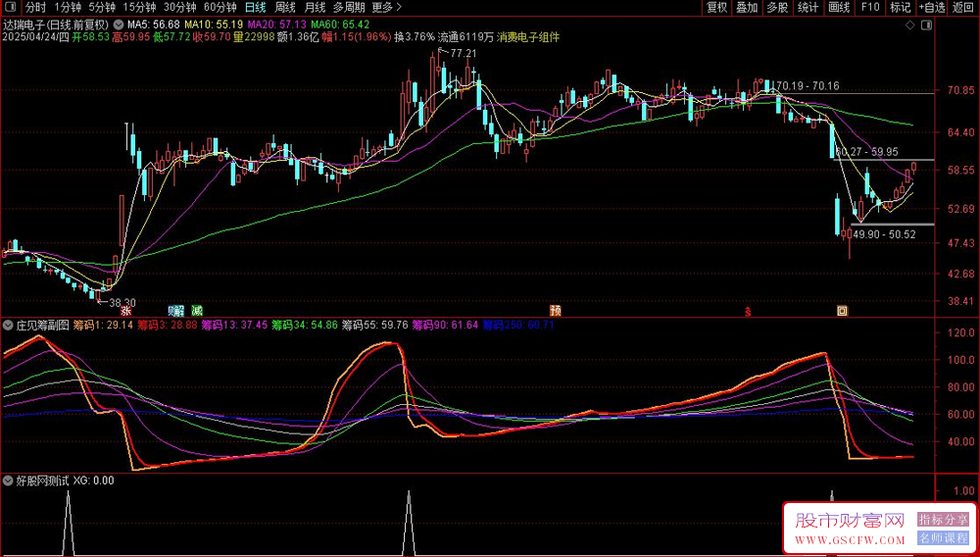The width and height of the screenshot is (980, 557).
Task: Click the 筹码55: 59.76 value
Action: (375, 325)
